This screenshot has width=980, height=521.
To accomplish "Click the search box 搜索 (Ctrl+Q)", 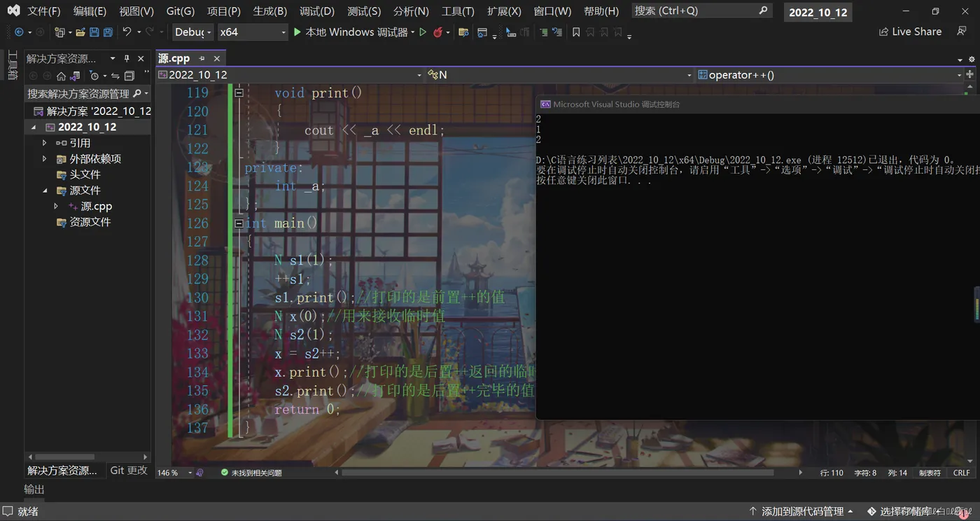I will click(x=701, y=11).
